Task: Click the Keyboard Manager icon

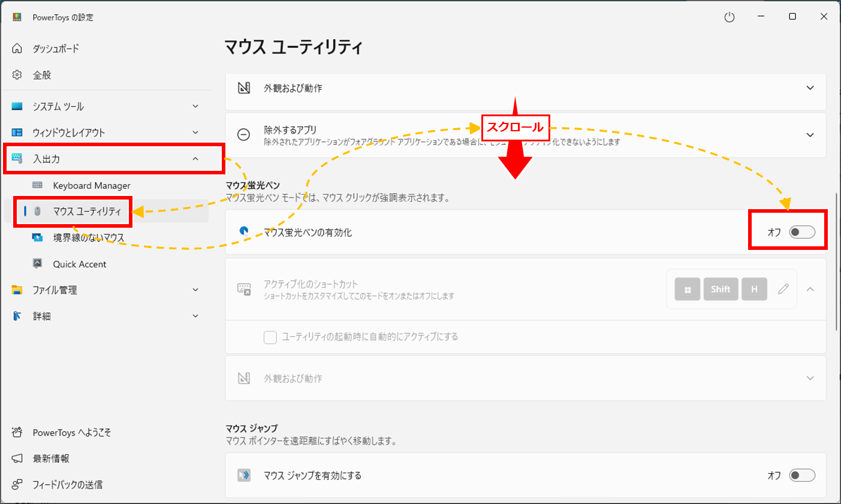Action: tap(38, 185)
